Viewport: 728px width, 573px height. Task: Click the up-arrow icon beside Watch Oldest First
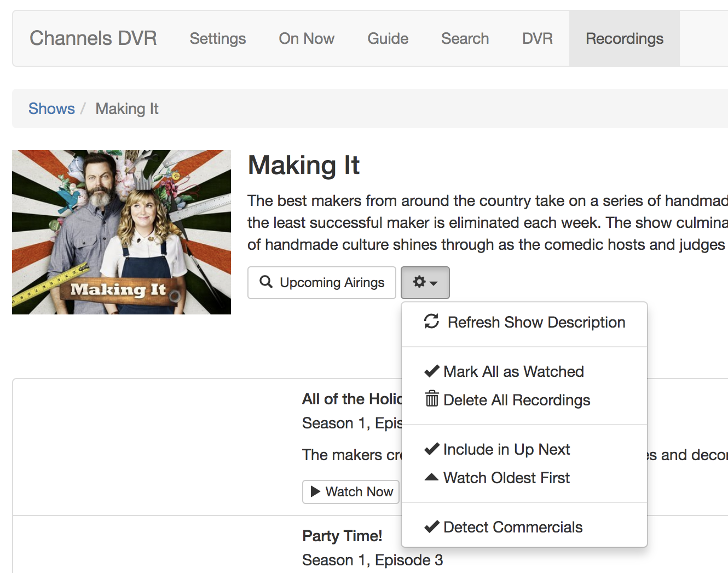[x=431, y=477]
